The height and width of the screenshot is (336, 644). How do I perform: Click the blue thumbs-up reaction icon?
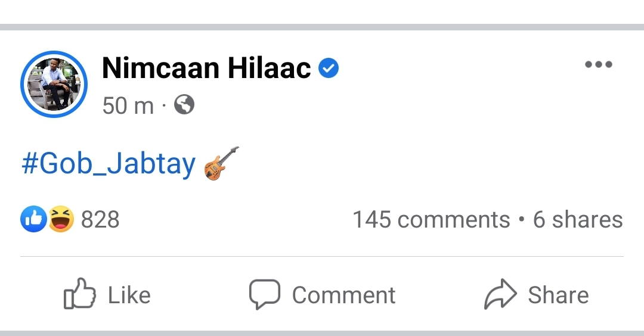pyautogui.click(x=33, y=219)
